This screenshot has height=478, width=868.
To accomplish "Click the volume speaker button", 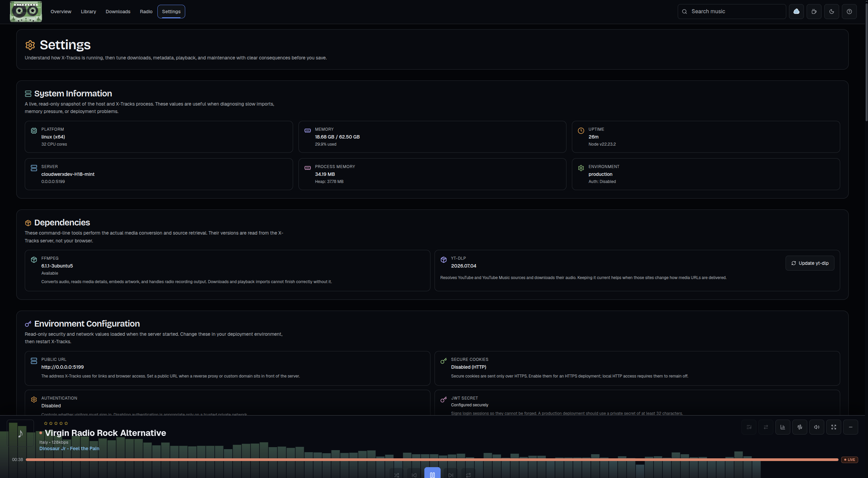I will click(x=817, y=427).
